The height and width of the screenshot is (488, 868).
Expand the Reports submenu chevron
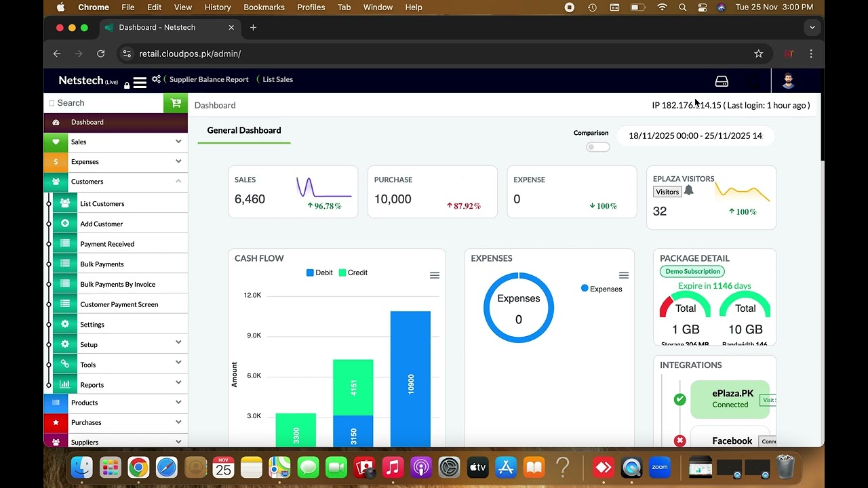click(x=178, y=382)
